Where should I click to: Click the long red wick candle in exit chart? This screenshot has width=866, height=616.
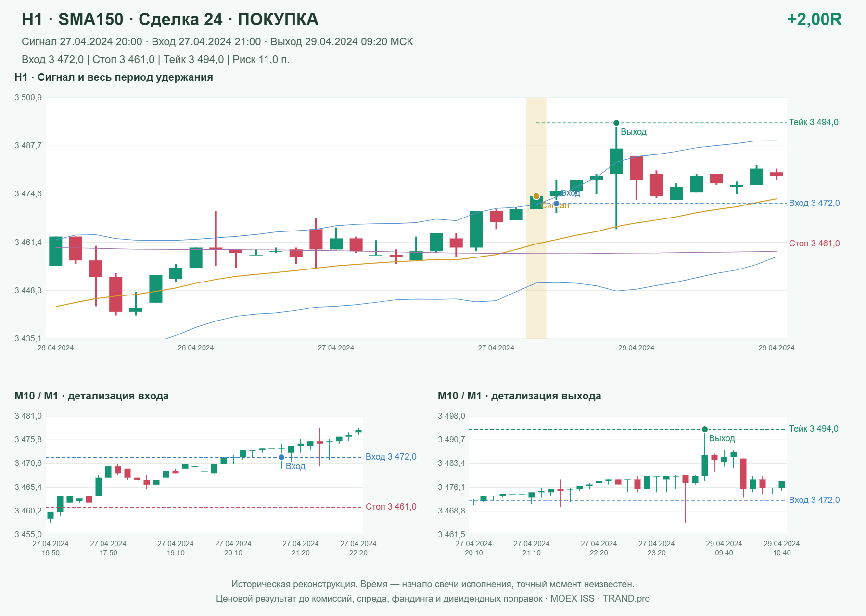[x=686, y=499]
